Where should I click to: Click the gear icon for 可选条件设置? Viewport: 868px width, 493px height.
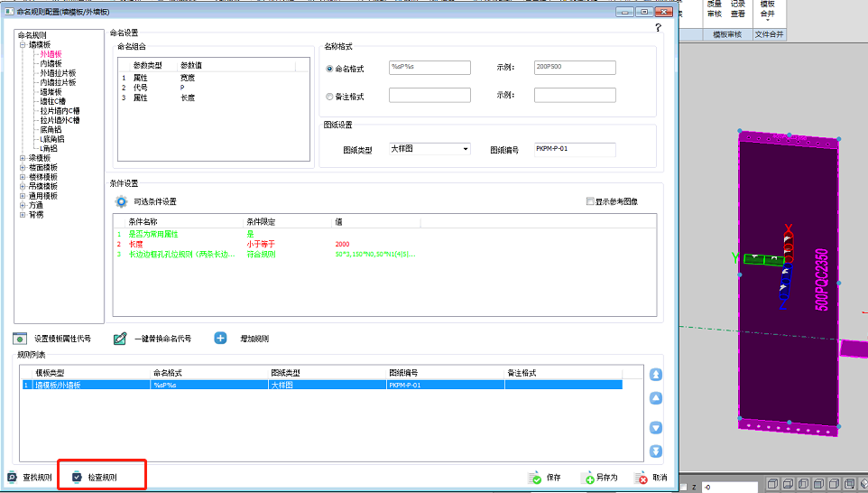point(121,201)
